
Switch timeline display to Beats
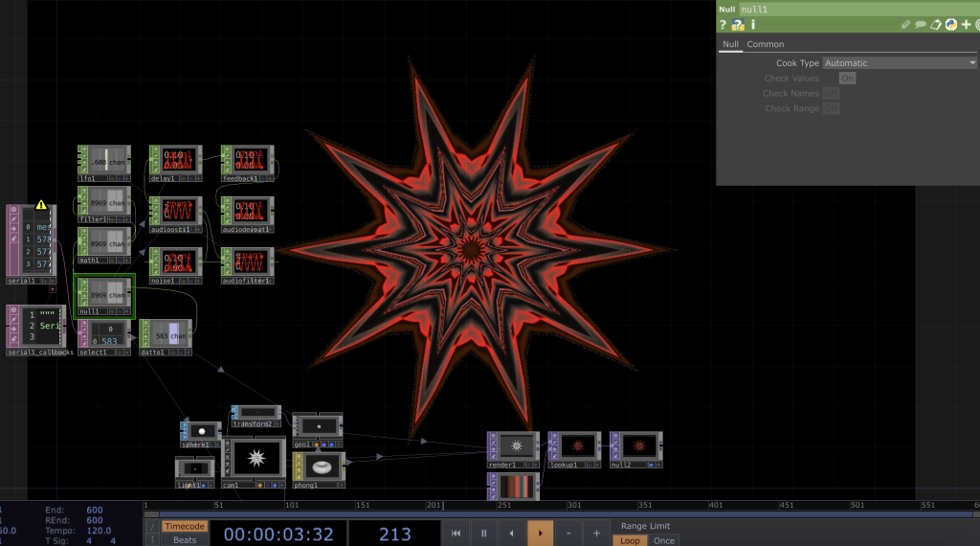(185, 540)
